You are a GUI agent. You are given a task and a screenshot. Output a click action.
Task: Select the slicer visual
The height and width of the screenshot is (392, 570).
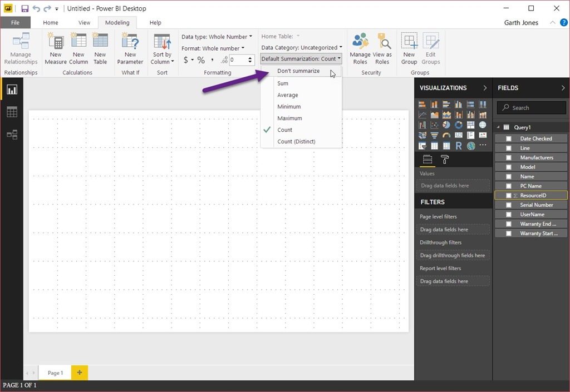[422, 146]
